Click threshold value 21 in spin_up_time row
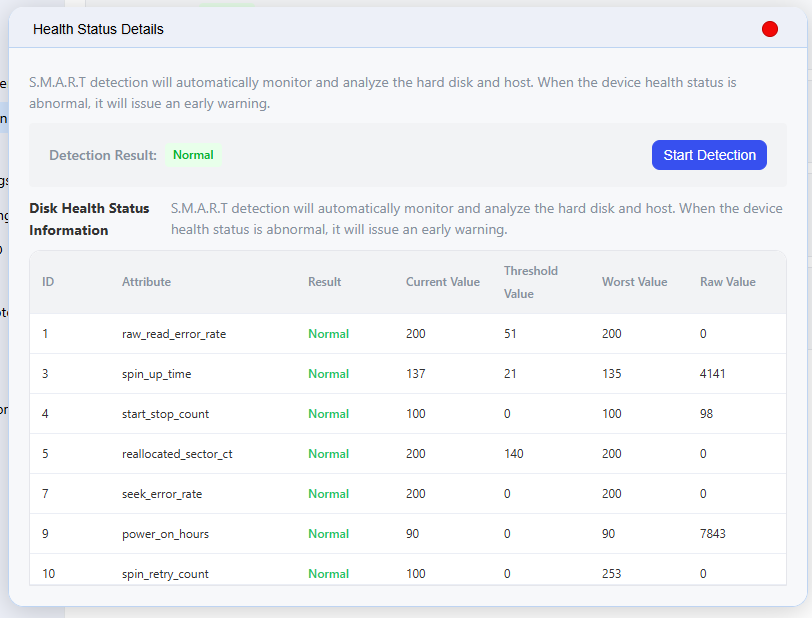Viewport: 812px width, 618px height. 510,374
